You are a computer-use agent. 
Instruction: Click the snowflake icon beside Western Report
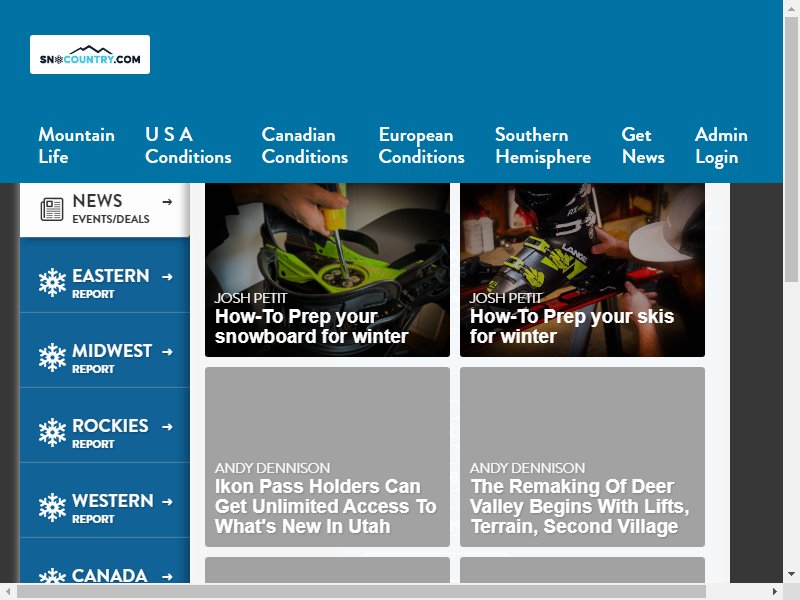[x=52, y=507]
